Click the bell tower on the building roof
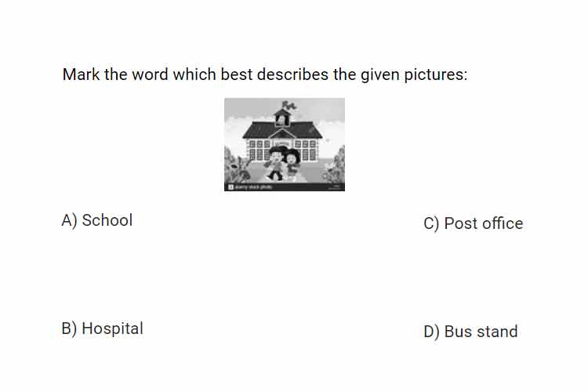The height and width of the screenshot is (392, 588). [x=282, y=117]
